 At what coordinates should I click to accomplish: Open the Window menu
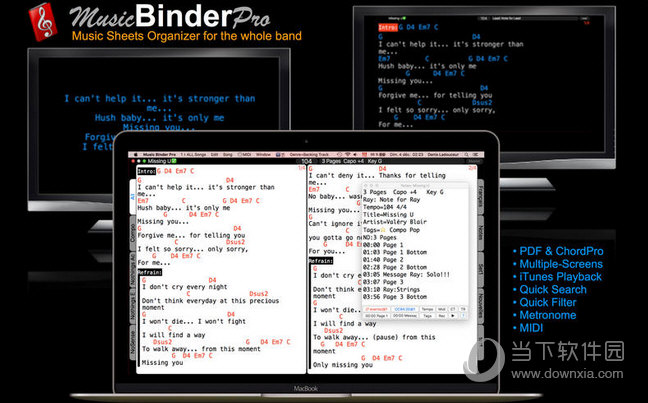click(x=264, y=154)
